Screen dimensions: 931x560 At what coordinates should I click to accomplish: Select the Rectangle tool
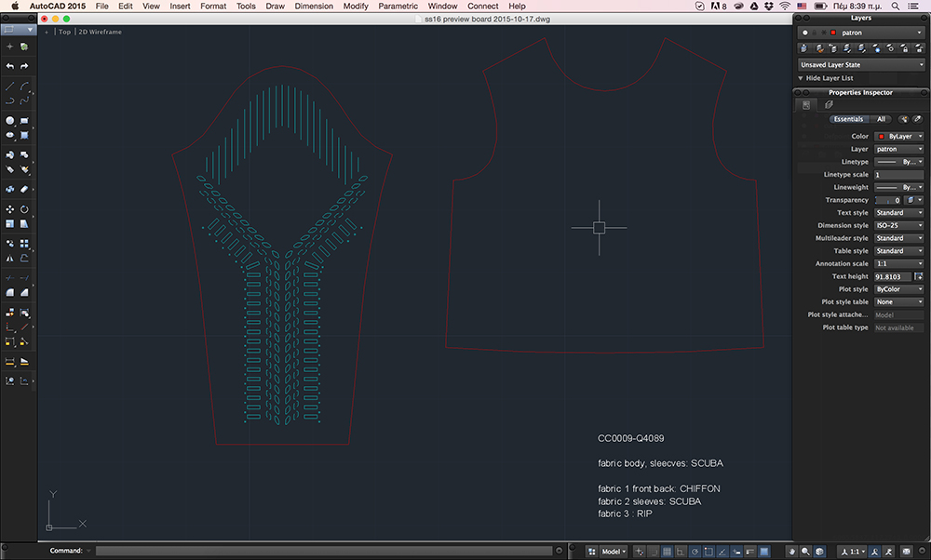[24, 120]
